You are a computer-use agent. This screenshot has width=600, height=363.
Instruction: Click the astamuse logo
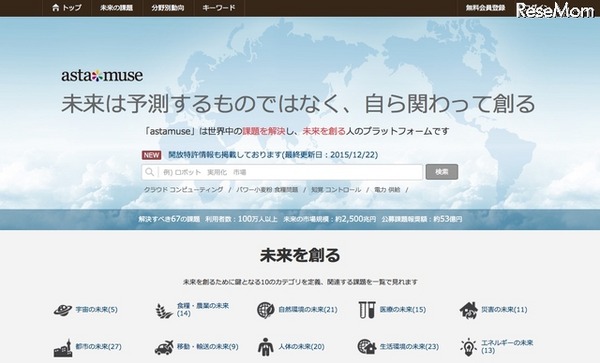[102, 75]
